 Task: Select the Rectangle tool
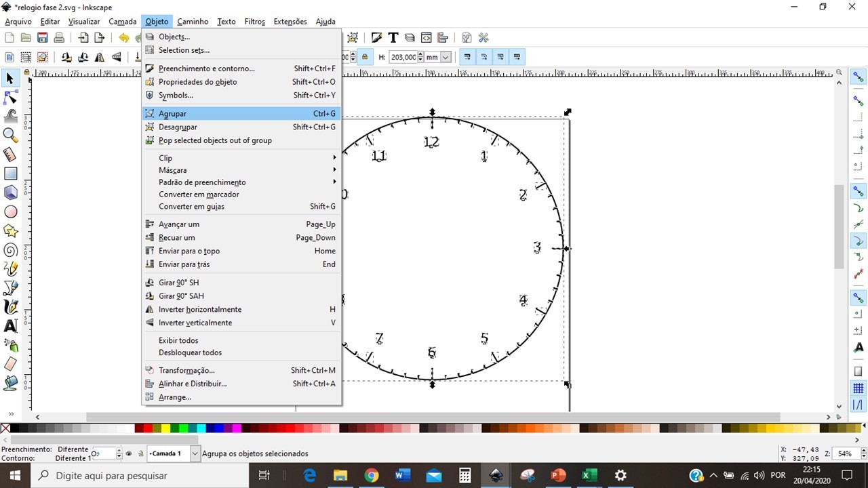click(x=10, y=174)
